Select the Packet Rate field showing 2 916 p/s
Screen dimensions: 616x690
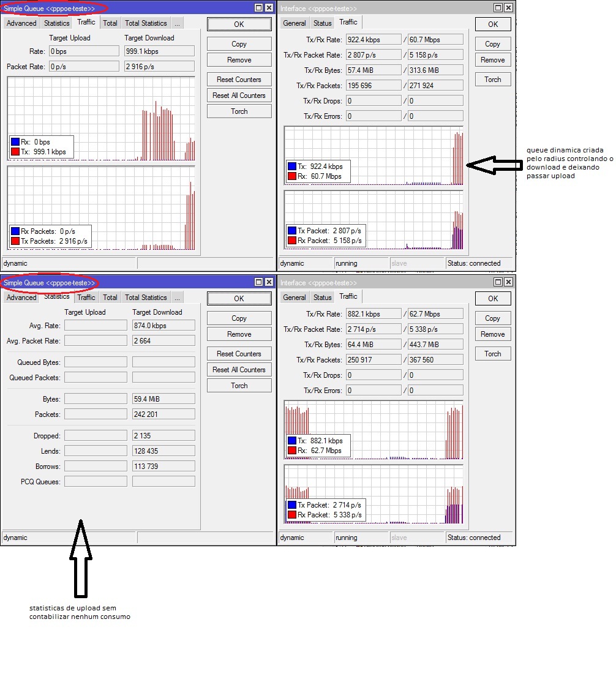tap(159, 67)
